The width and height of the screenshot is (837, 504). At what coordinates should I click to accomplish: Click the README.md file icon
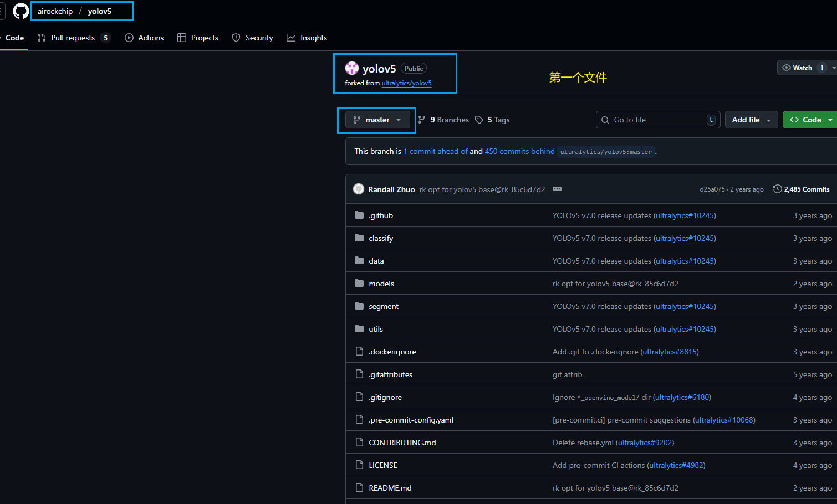click(359, 487)
